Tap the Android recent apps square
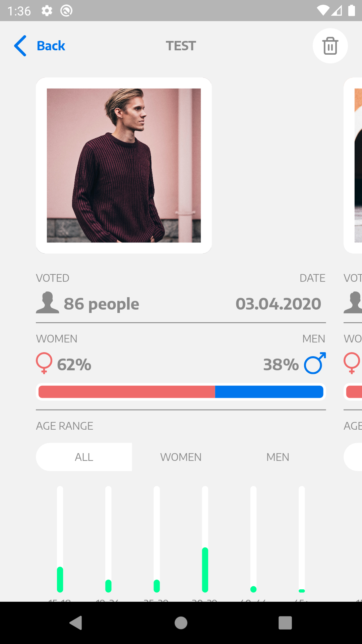Viewport: 362px width, 644px height. click(x=285, y=623)
